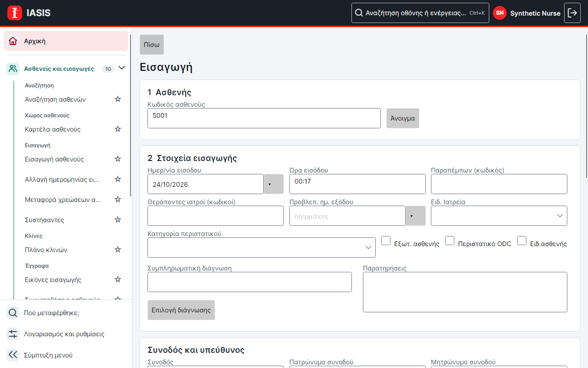Focus the search bar Αναζήτηση οθόνης ή ενέργειας
This screenshot has width=588, height=368.
[x=420, y=13]
